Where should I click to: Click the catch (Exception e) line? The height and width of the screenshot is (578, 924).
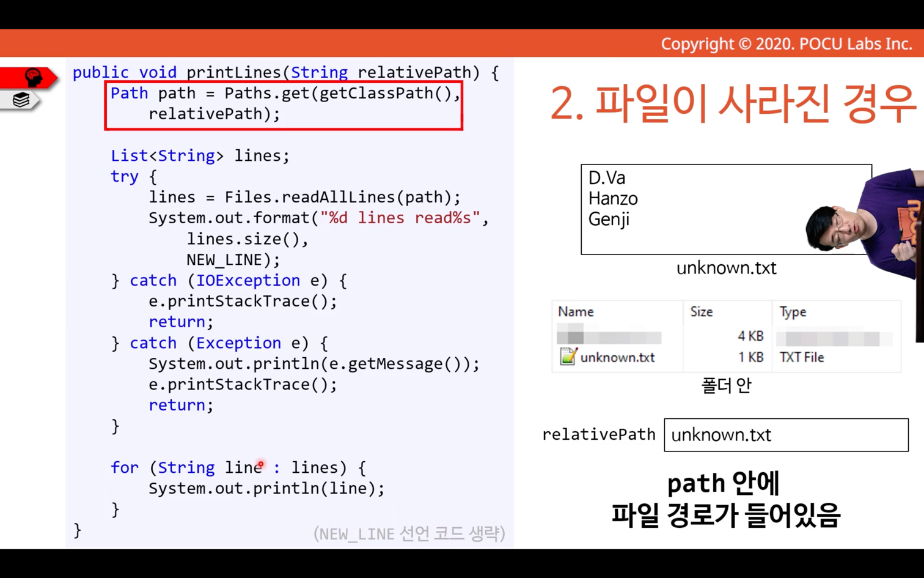[x=219, y=343]
